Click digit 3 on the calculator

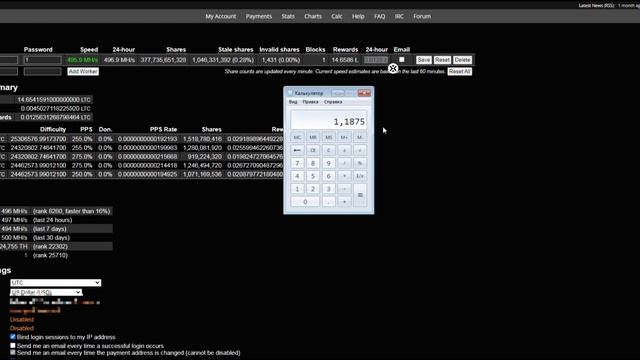(x=329, y=189)
